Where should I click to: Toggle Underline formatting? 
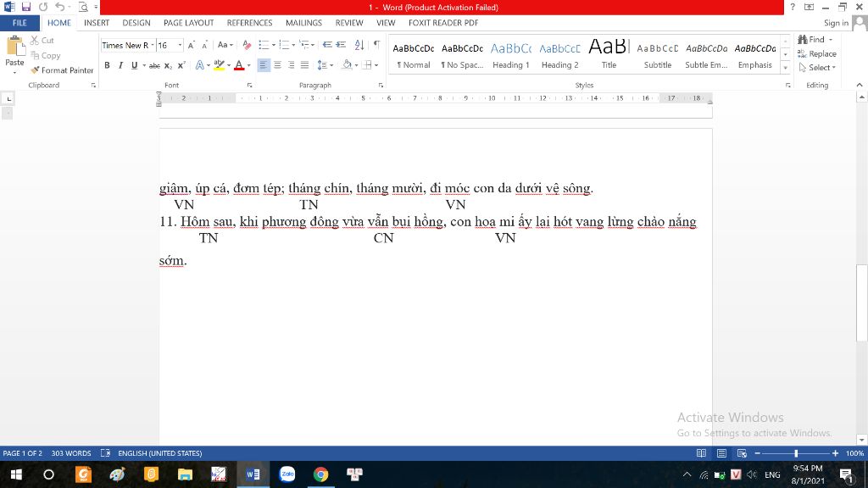pyautogui.click(x=134, y=65)
